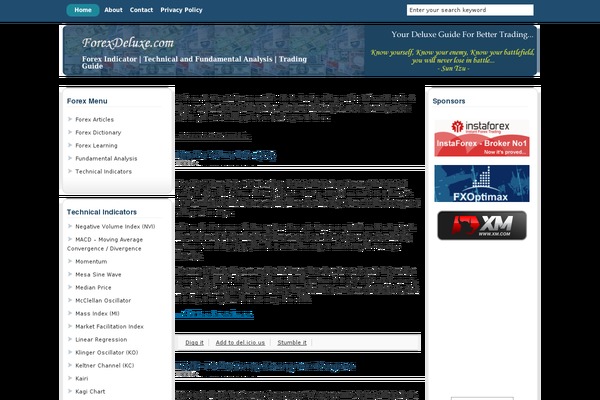Open Forex Dictionary menu link
The width and height of the screenshot is (600, 400).
[98, 132]
